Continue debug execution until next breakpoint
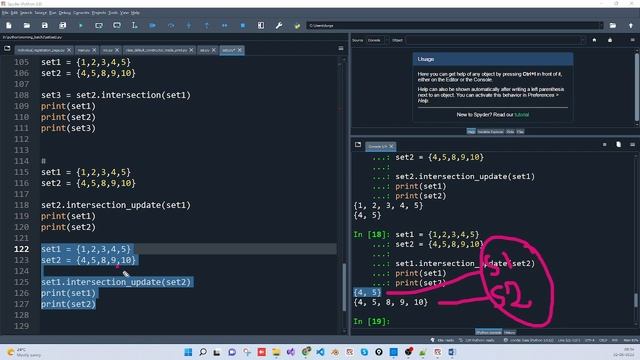 [224, 25]
